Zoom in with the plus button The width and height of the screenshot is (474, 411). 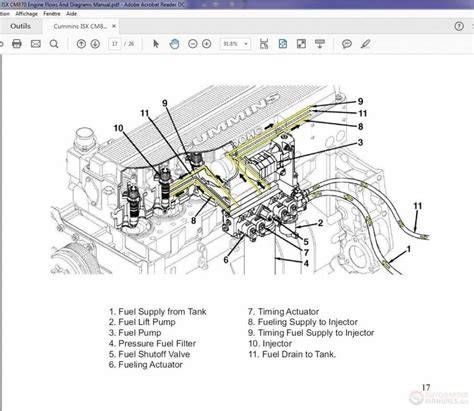(x=207, y=44)
